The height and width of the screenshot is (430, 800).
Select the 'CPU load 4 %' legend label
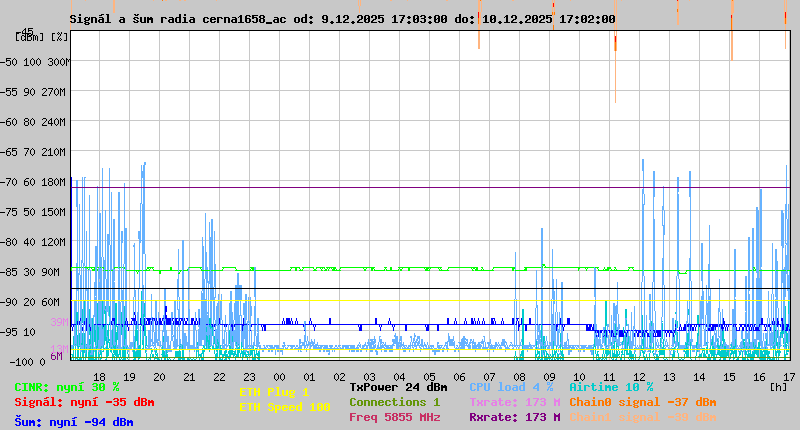pyautogui.click(x=511, y=387)
